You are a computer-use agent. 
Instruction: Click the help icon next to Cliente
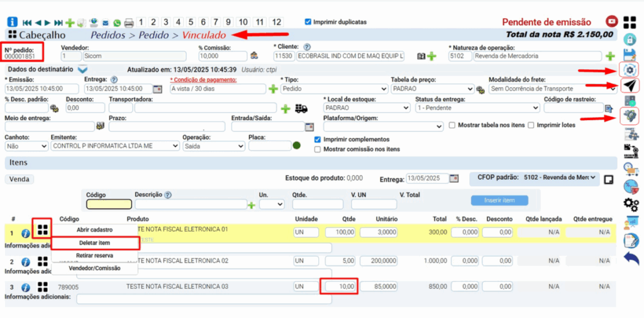point(306,47)
